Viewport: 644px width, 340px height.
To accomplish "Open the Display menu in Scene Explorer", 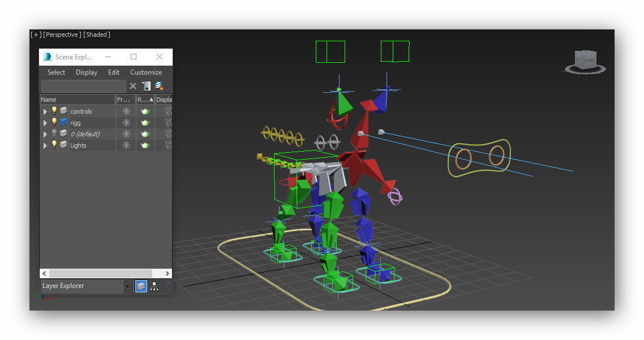I will point(87,72).
